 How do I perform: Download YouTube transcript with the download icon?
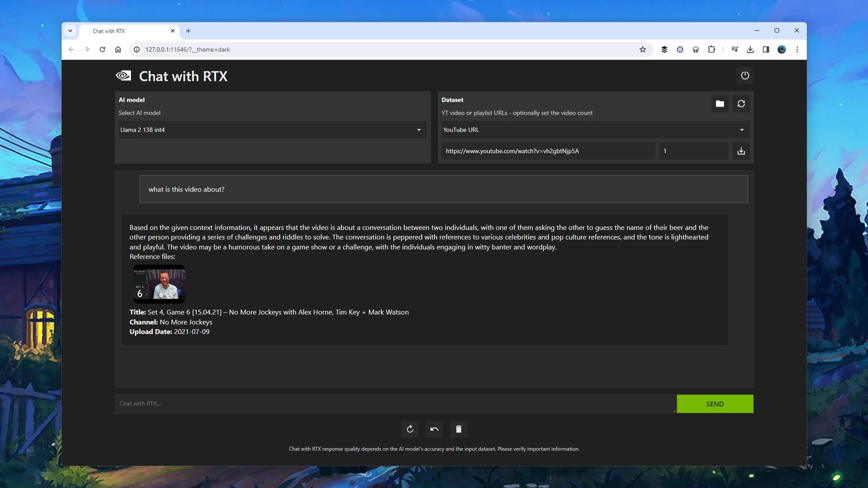pyautogui.click(x=741, y=151)
